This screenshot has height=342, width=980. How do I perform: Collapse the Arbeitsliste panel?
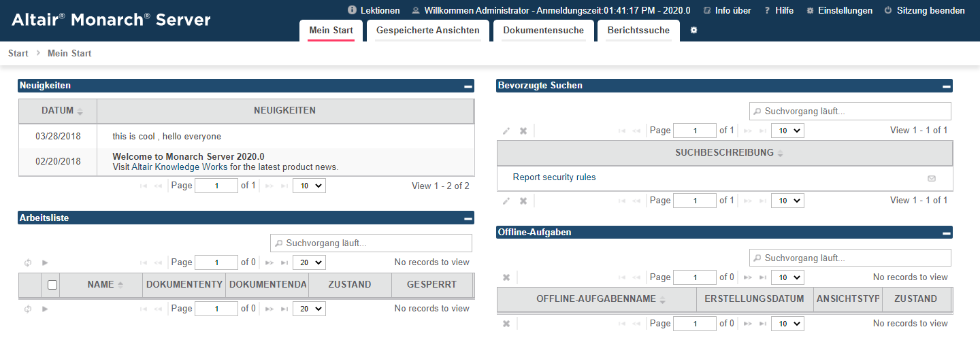[468, 219]
